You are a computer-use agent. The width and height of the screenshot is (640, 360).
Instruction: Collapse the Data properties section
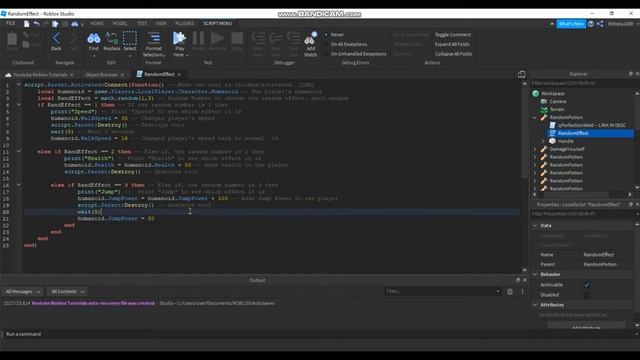pyautogui.click(x=535, y=225)
